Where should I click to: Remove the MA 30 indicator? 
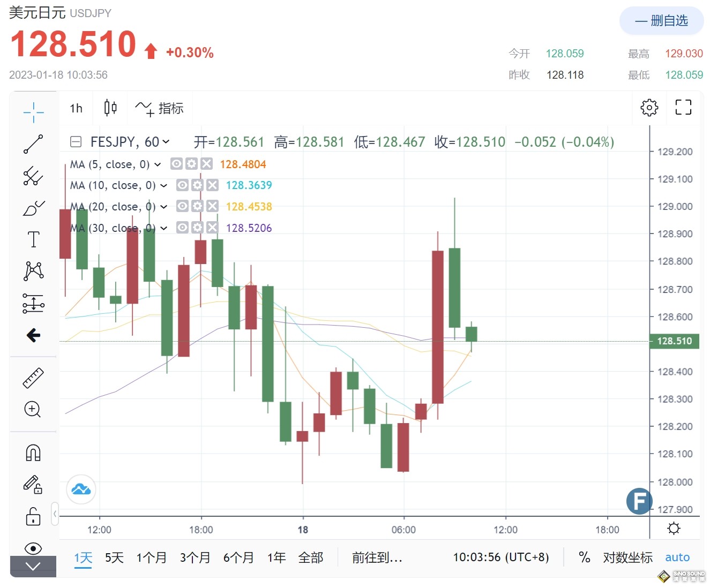(212, 228)
